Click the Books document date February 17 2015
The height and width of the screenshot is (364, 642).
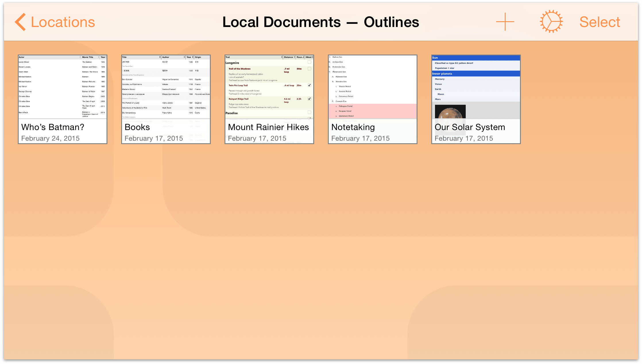pyautogui.click(x=153, y=138)
